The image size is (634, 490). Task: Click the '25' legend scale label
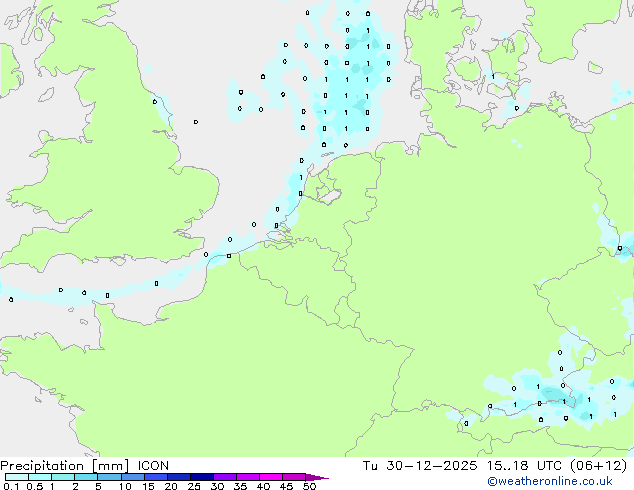pos(194,486)
